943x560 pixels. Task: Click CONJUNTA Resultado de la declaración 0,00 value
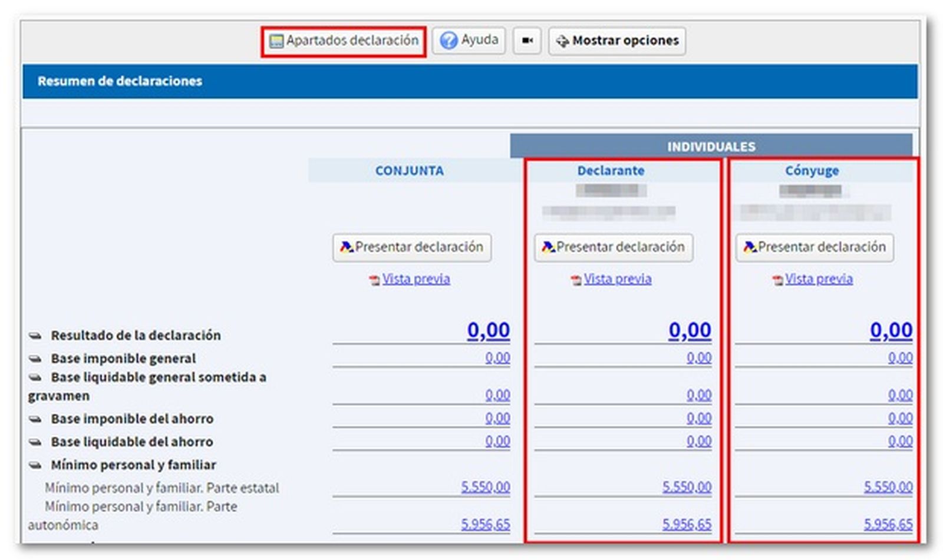pos(489,330)
